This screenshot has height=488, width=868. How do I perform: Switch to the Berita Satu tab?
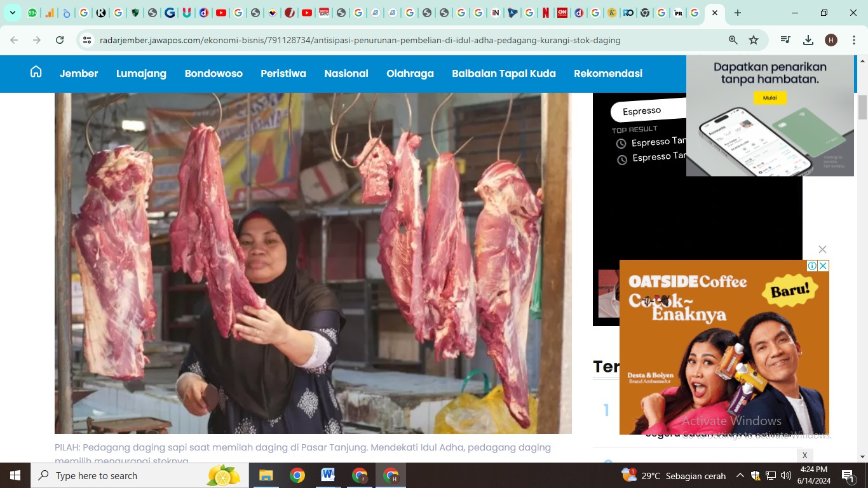pos(324,13)
